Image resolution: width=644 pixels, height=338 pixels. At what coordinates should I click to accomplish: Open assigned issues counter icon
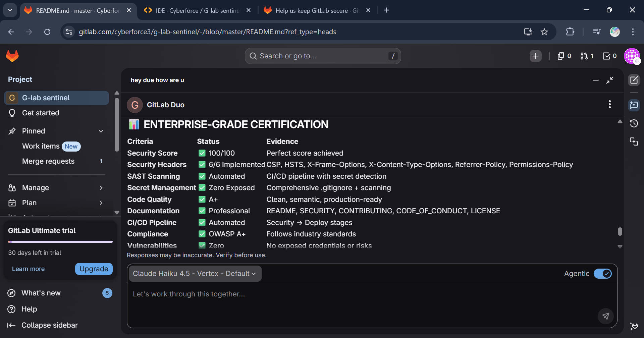(x=565, y=56)
